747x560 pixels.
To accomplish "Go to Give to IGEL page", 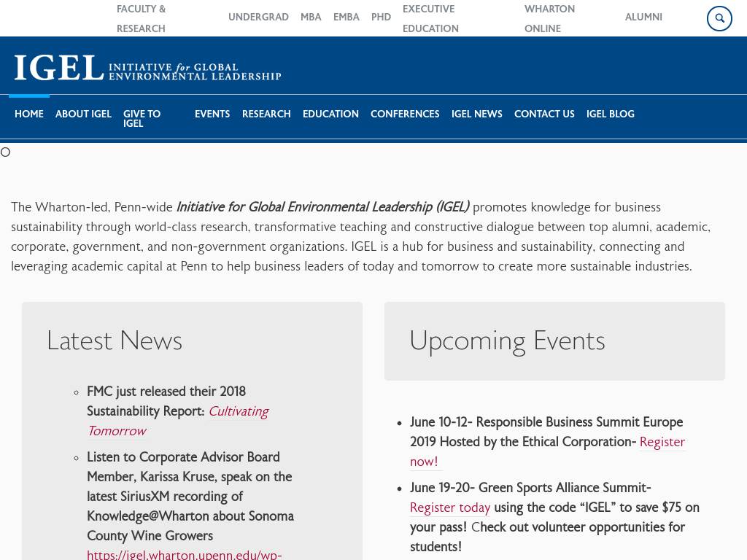I will [x=142, y=119].
